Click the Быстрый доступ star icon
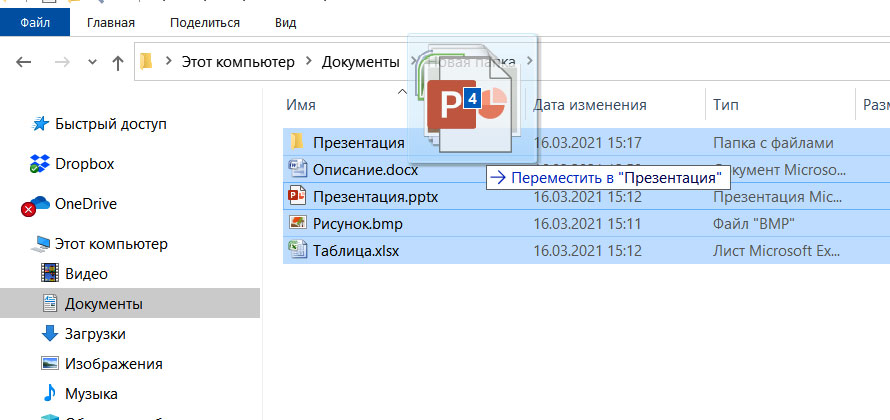 pyautogui.click(x=40, y=124)
